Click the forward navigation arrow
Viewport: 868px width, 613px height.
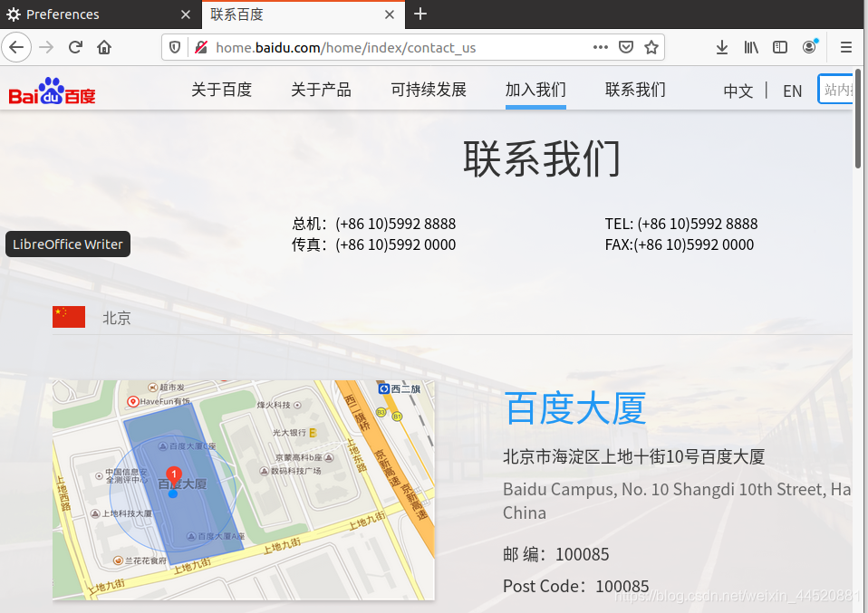pyautogui.click(x=46, y=48)
